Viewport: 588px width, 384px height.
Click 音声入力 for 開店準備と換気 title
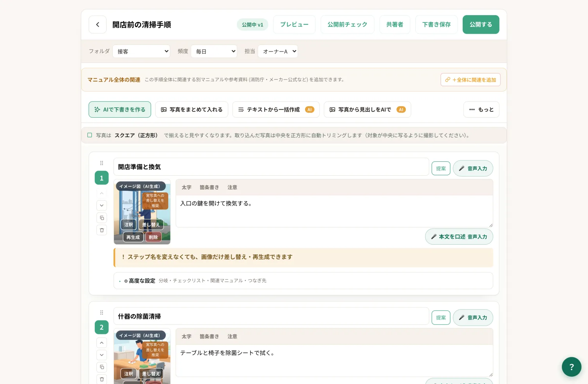[x=473, y=168]
